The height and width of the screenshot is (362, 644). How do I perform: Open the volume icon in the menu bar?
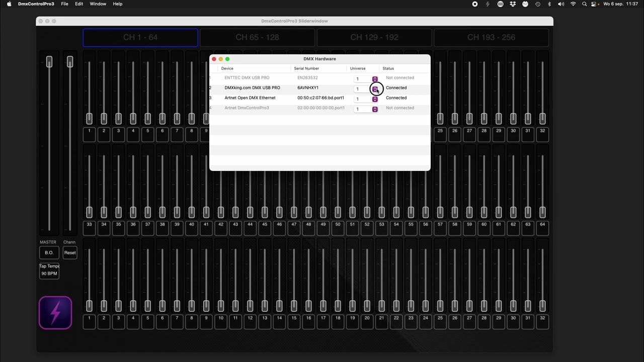click(561, 4)
